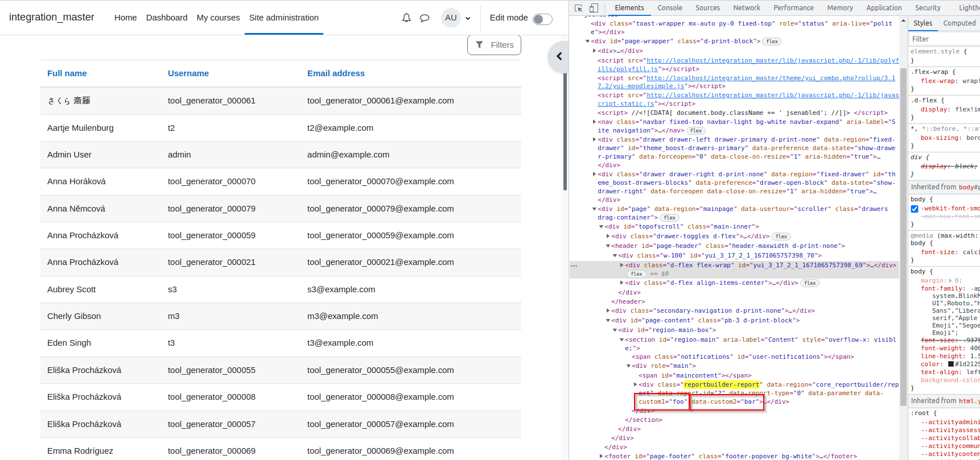Screen dimensions: 980x460
Task: Click the funnel icon on Filters button
Action: click(x=480, y=45)
